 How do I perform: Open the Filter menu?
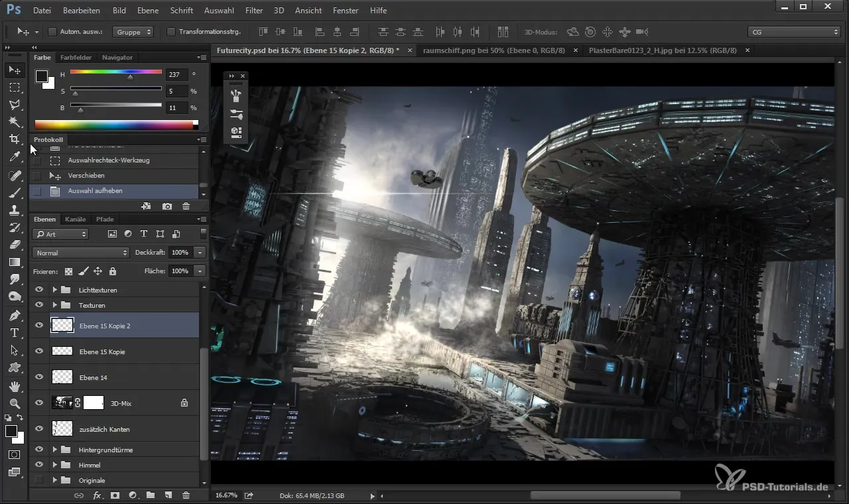point(253,11)
